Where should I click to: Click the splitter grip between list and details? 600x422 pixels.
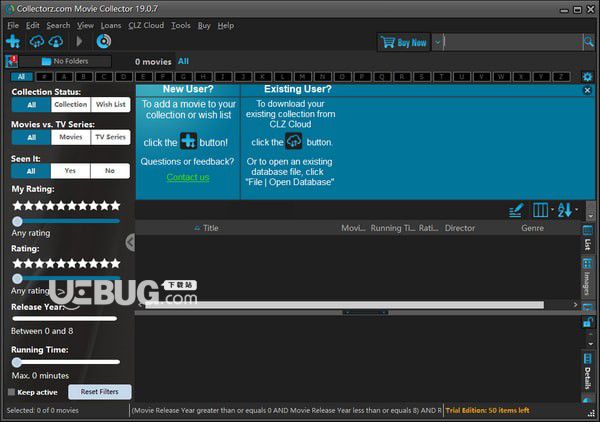pyautogui.click(x=365, y=313)
